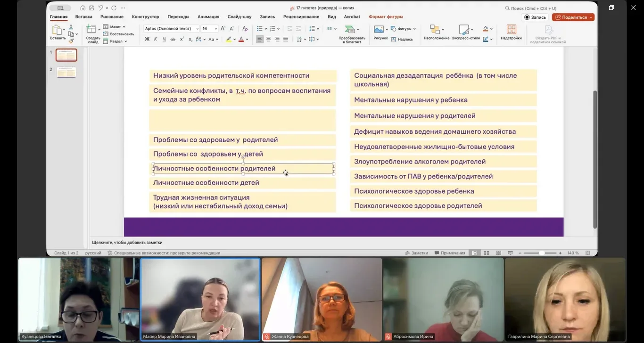The image size is (644, 343).
Task: Click the Поделиться share button
Action: (x=573, y=17)
